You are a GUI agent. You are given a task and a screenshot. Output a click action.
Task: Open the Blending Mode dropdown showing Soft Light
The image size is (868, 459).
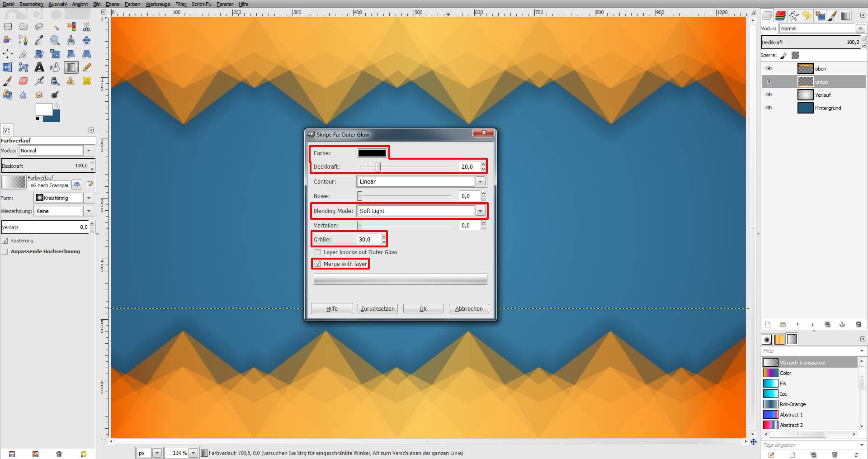coord(481,211)
